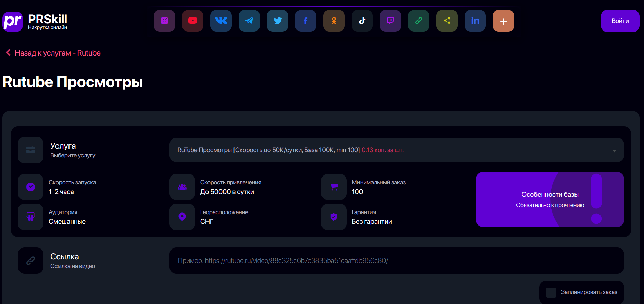Screen dimensions: 644x304
Task: Open the Facebook services icon
Action: point(306,21)
